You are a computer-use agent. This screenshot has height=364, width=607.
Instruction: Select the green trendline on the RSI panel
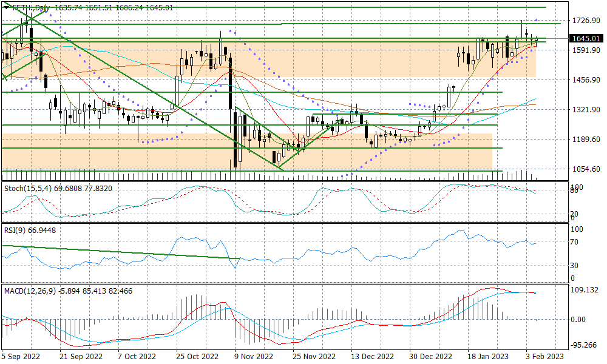point(121,252)
